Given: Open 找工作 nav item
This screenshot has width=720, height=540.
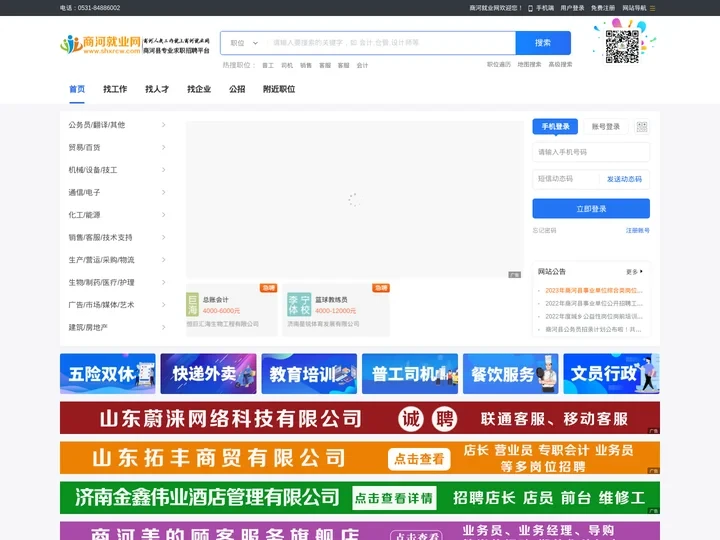Looking at the screenshot, I should point(115,89).
